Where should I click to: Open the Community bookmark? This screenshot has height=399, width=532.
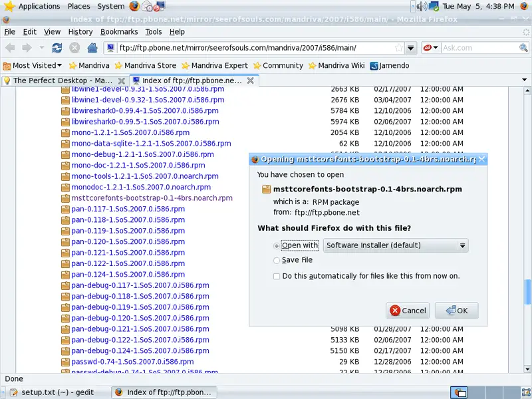278,65
